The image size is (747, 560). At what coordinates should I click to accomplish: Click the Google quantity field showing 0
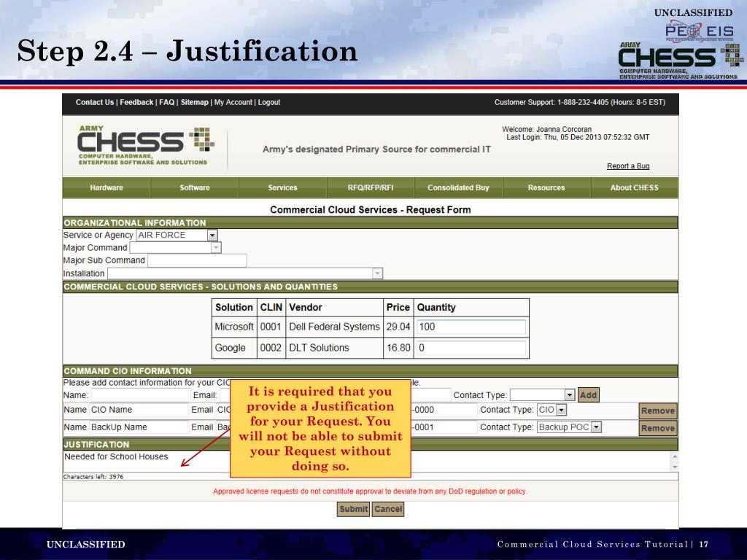click(x=472, y=348)
